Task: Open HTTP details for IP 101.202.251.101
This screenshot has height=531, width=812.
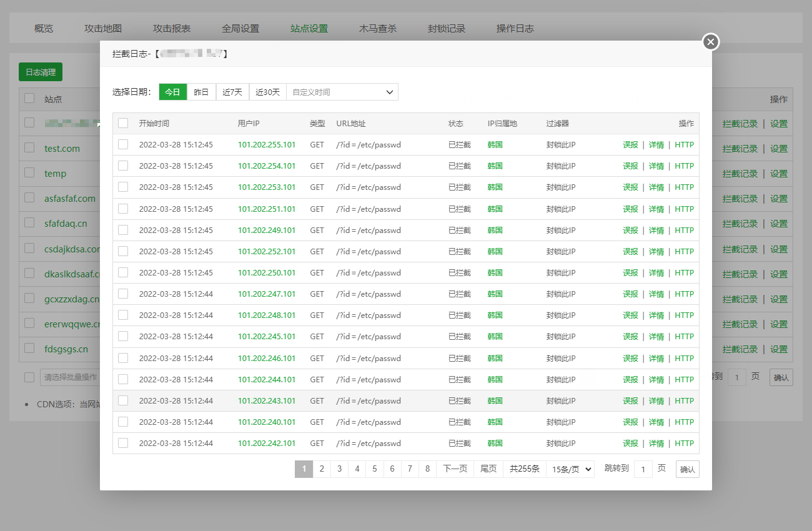Action: pos(684,209)
